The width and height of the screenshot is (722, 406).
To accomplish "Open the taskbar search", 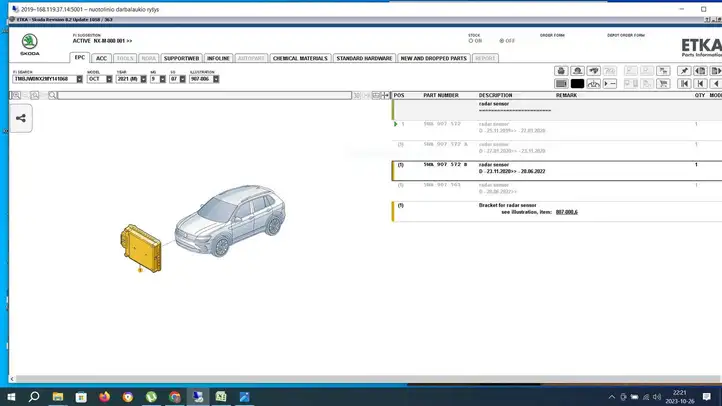I will tap(34, 397).
